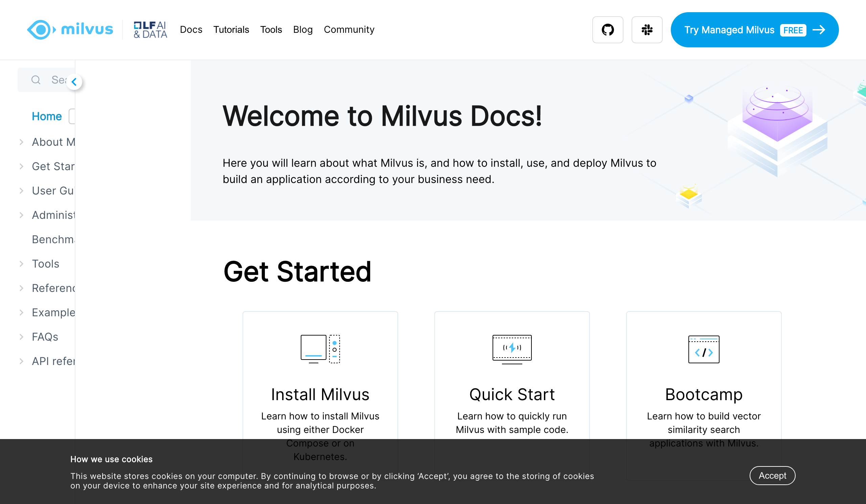The height and width of the screenshot is (504, 866).
Task: Click the Bootcamp code icon
Action: click(x=703, y=349)
